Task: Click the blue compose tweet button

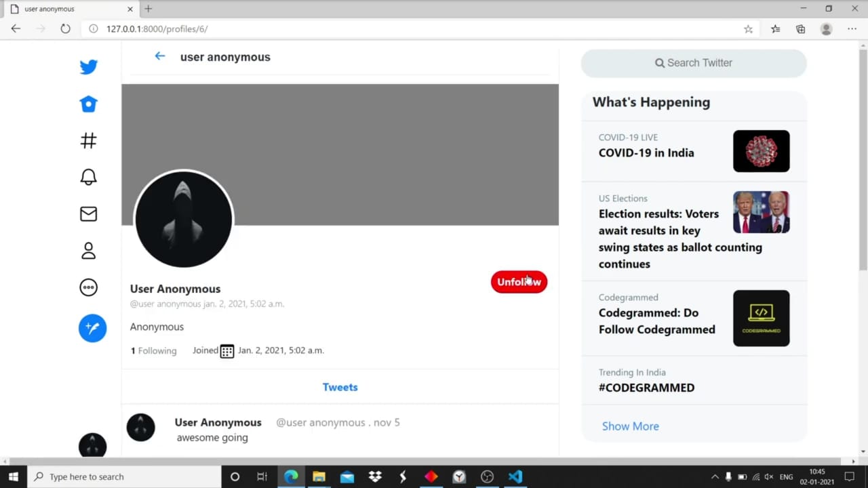Action: (x=92, y=328)
